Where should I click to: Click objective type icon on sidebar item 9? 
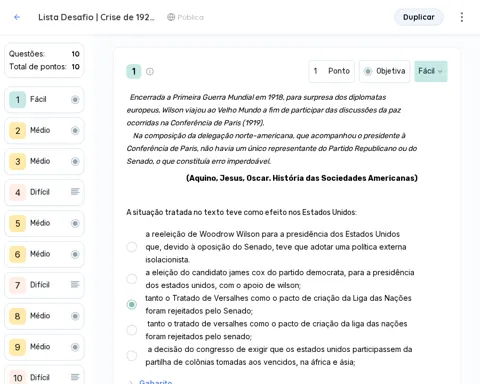point(75,347)
